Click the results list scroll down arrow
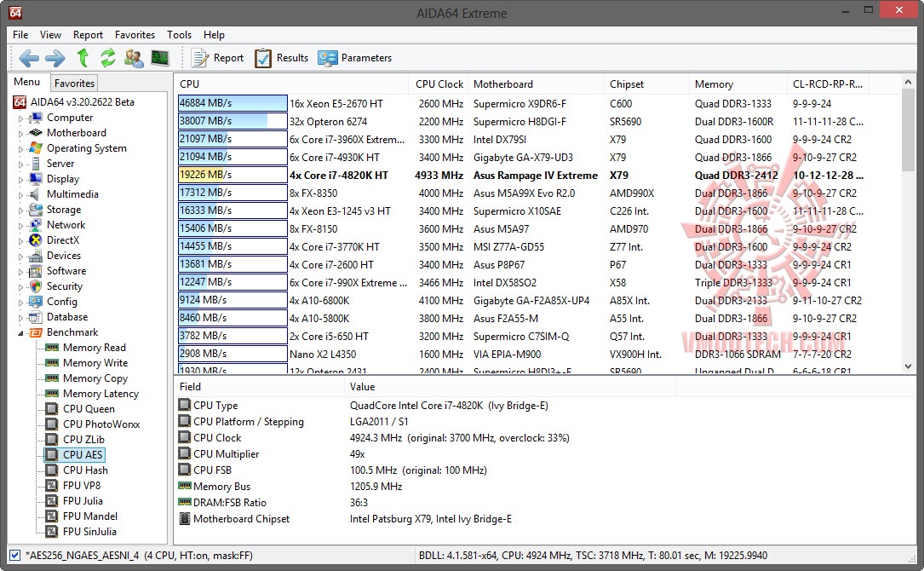The height and width of the screenshot is (571, 924). 908,366
